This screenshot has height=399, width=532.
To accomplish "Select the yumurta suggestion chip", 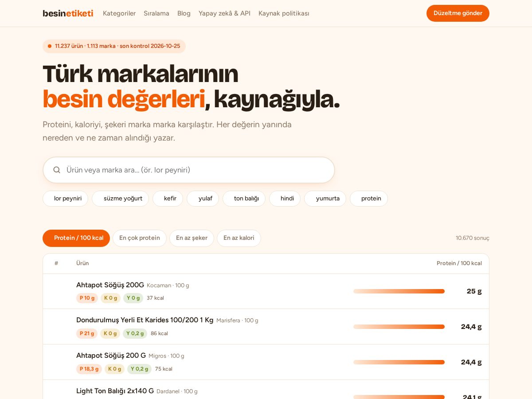I will [x=325, y=199].
